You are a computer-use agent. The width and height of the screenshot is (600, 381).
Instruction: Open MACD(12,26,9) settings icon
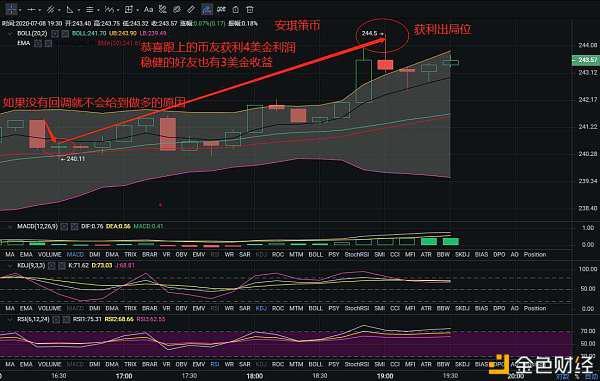point(64,227)
